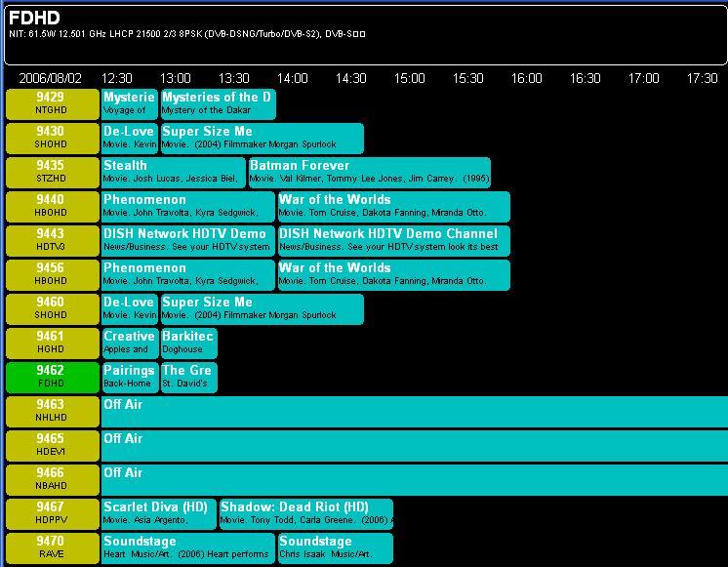Select DISH Network HDTV Demo Channel entry
The width and height of the screenshot is (728, 567).
pos(393,240)
